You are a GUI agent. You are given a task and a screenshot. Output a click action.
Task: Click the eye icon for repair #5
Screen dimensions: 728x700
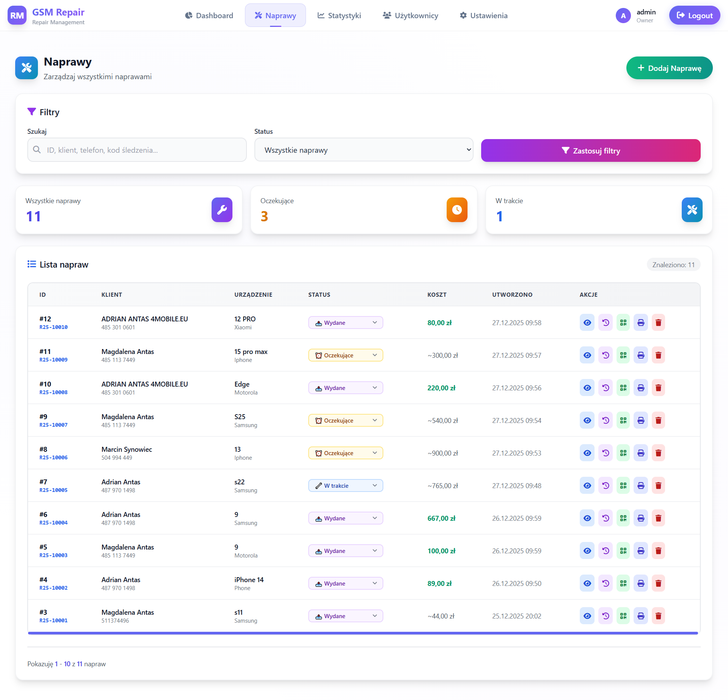coord(587,551)
